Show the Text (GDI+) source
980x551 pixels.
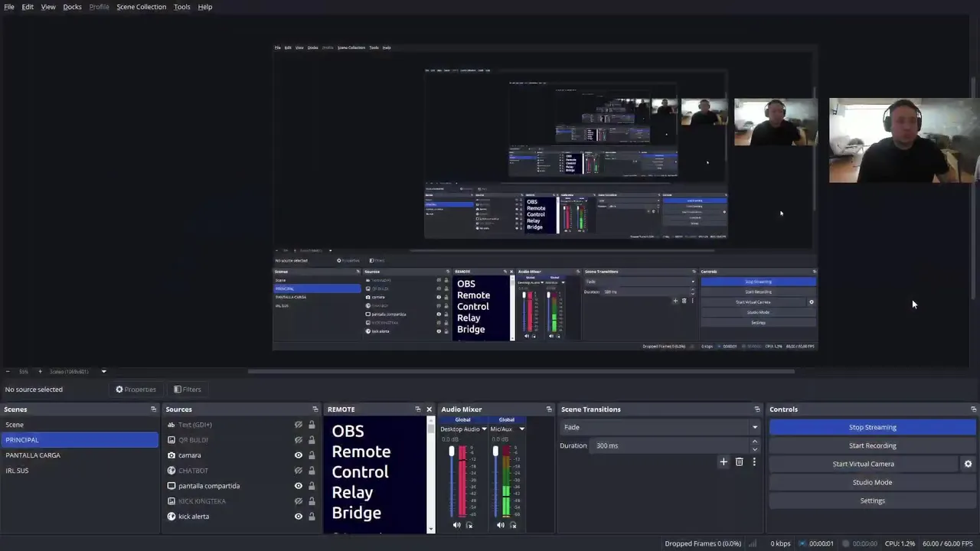(x=299, y=425)
